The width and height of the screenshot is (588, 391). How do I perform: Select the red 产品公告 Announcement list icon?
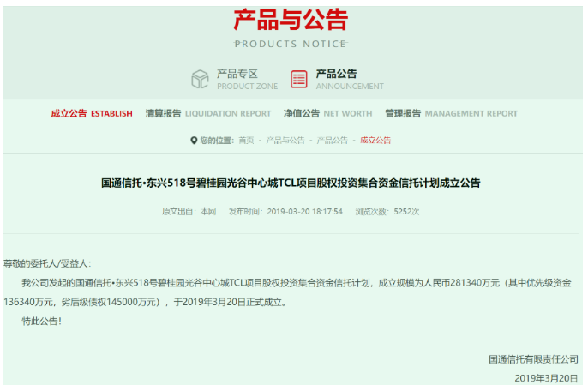coord(299,79)
